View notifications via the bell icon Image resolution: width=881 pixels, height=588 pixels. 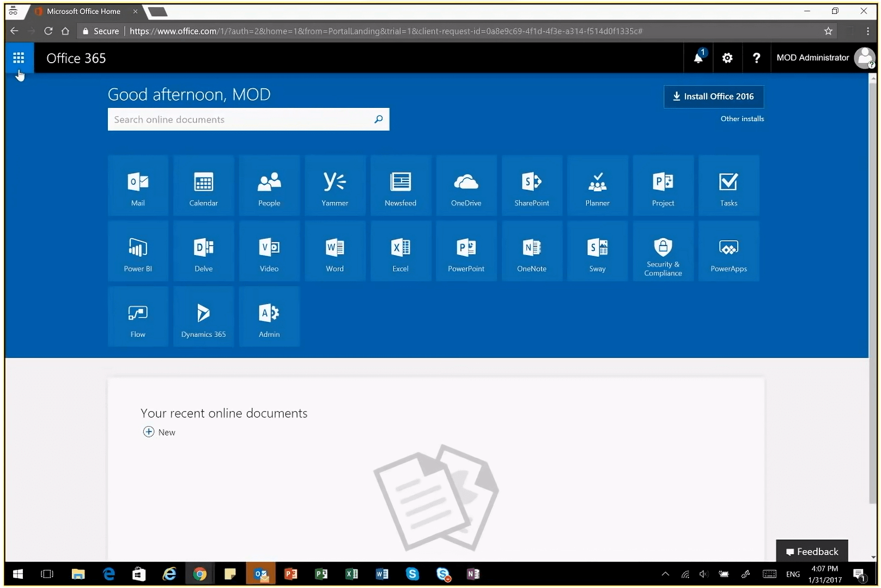click(698, 58)
